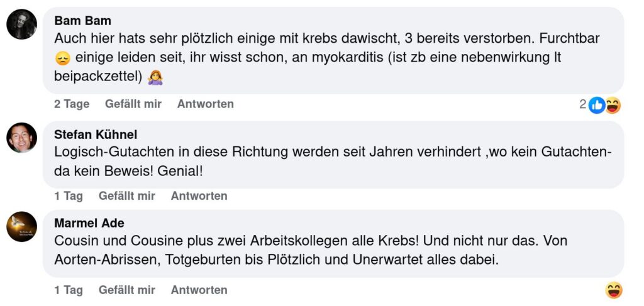Screen dimensions: 644x306
Task: Click laughing reaction on Marmel Ade's comment
Action: [x=614, y=290]
